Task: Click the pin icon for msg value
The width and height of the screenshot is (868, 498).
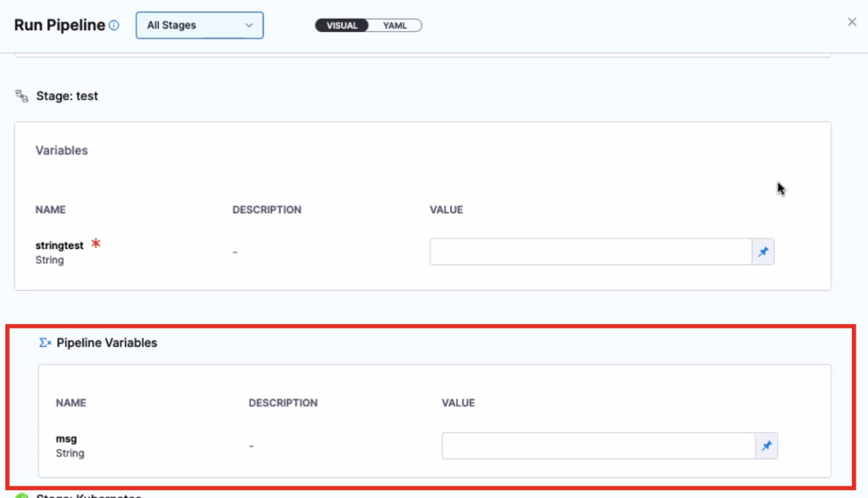Action: click(x=766, y=446)
